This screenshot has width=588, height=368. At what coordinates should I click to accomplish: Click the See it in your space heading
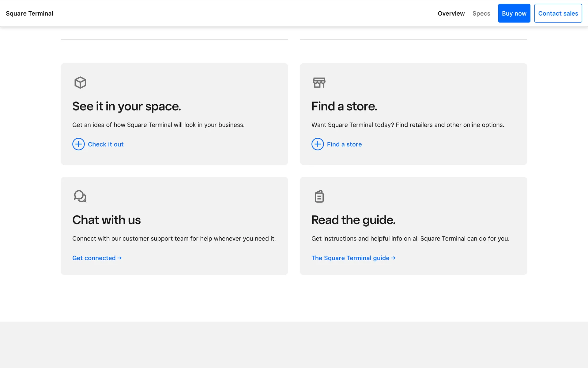126,106
